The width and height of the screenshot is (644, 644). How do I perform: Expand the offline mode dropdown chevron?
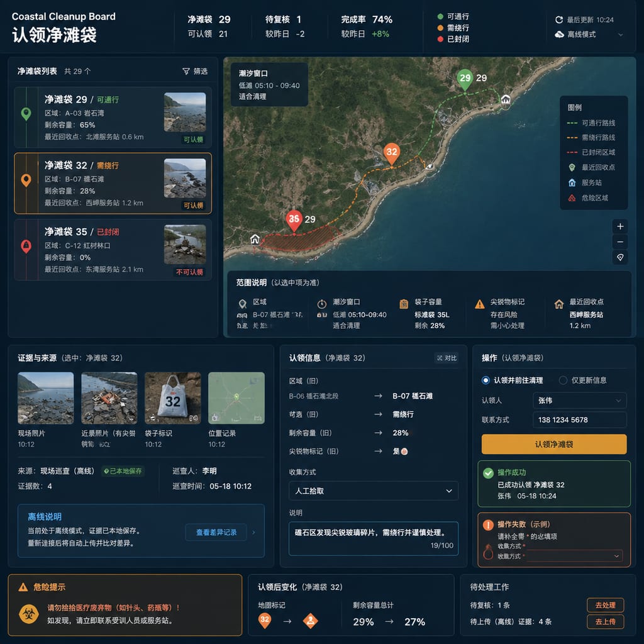click(x=621, y=35)
